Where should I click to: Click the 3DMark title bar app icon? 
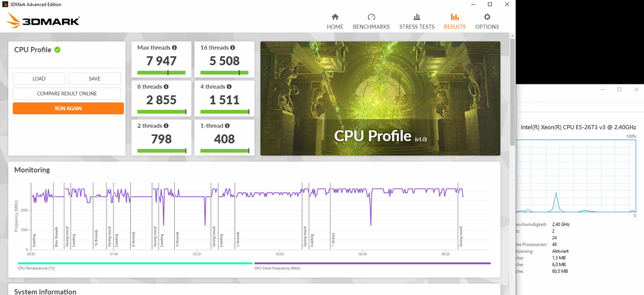pyautogui.click(x=6, y=5)
